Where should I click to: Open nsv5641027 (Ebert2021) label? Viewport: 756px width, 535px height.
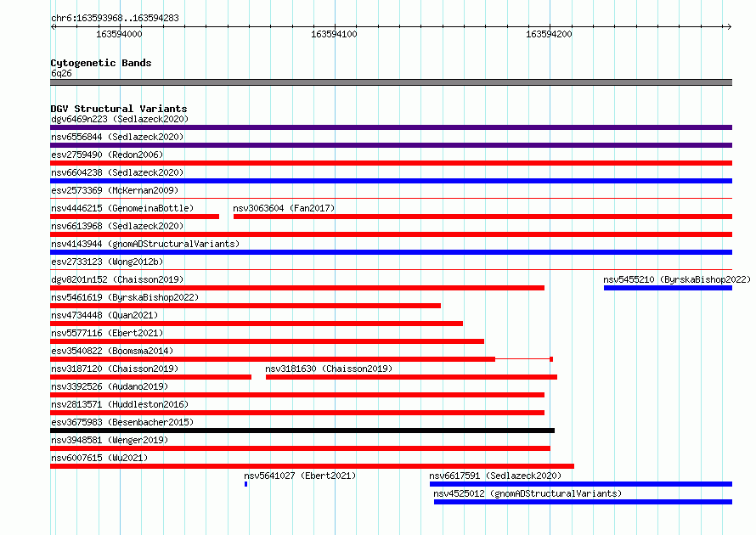(x=300, y=476)
